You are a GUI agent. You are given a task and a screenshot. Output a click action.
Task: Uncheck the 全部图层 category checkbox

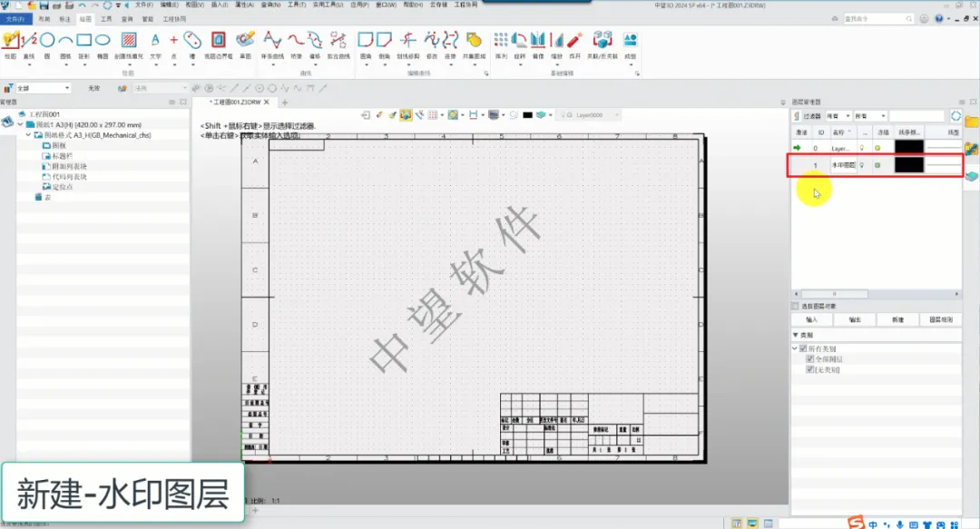(x=810, y=359)
